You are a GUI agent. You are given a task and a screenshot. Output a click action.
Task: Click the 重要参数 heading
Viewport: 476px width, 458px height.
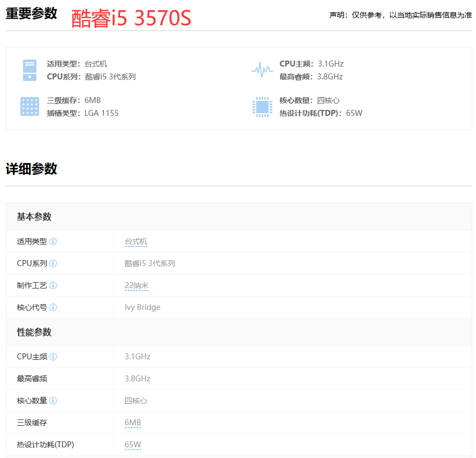coord(31,13)
